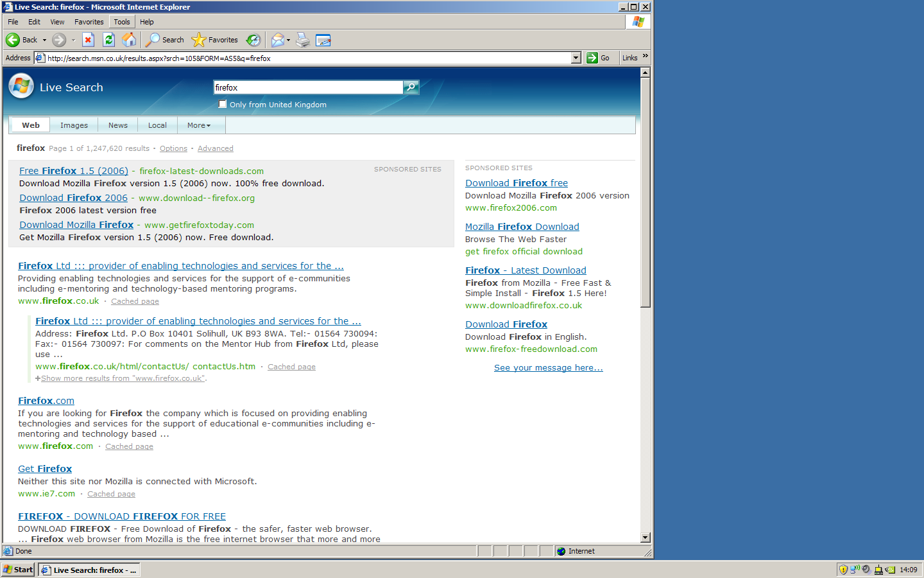Toggle 'Only from United Kingdom' checkbox
Viewport: 924px width, 578px height.
click(x=223, y=104)
